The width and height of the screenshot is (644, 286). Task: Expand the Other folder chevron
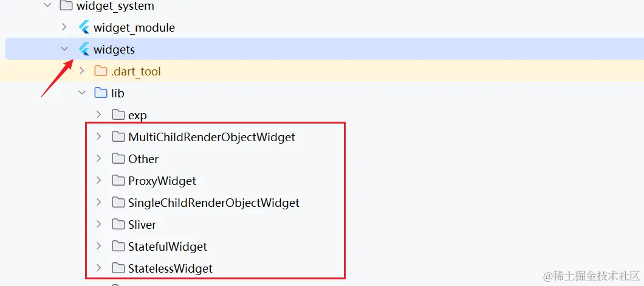point(98,159)
